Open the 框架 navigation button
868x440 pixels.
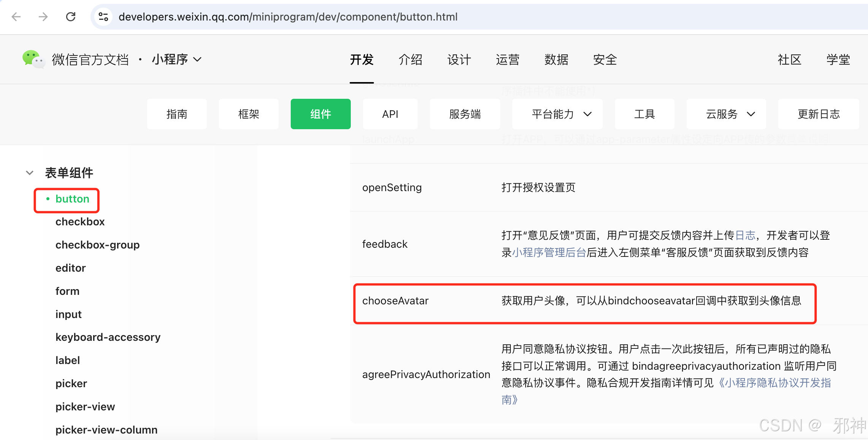[249, 114]
